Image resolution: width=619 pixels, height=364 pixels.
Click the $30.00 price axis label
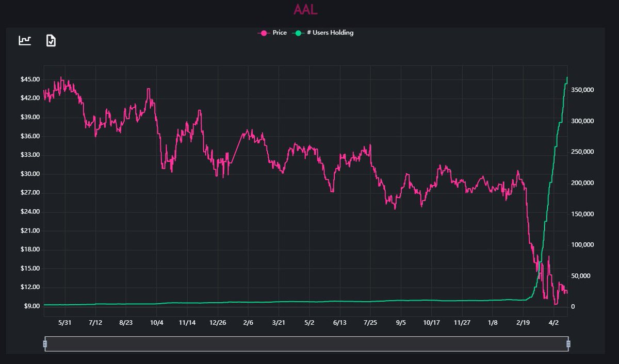point(30,174)
